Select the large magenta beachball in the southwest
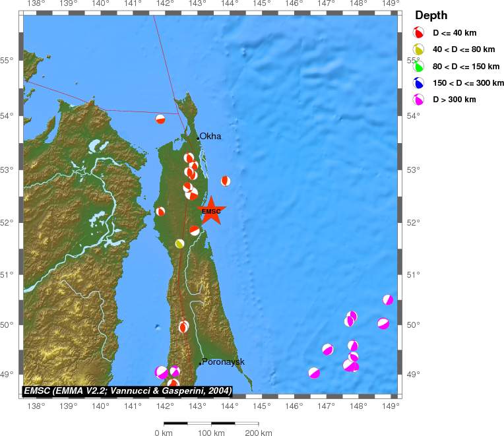504x436 pixels. coord(162,373)
